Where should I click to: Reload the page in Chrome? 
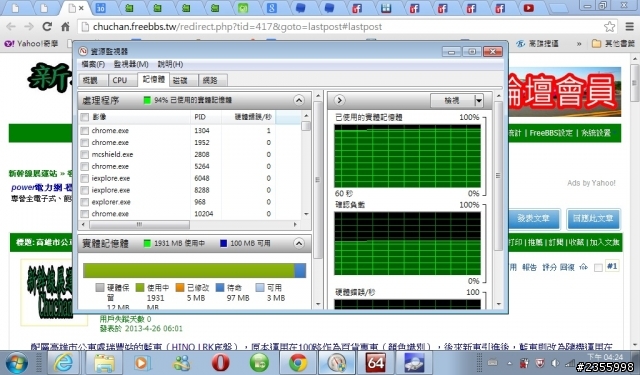click(47, 27)
